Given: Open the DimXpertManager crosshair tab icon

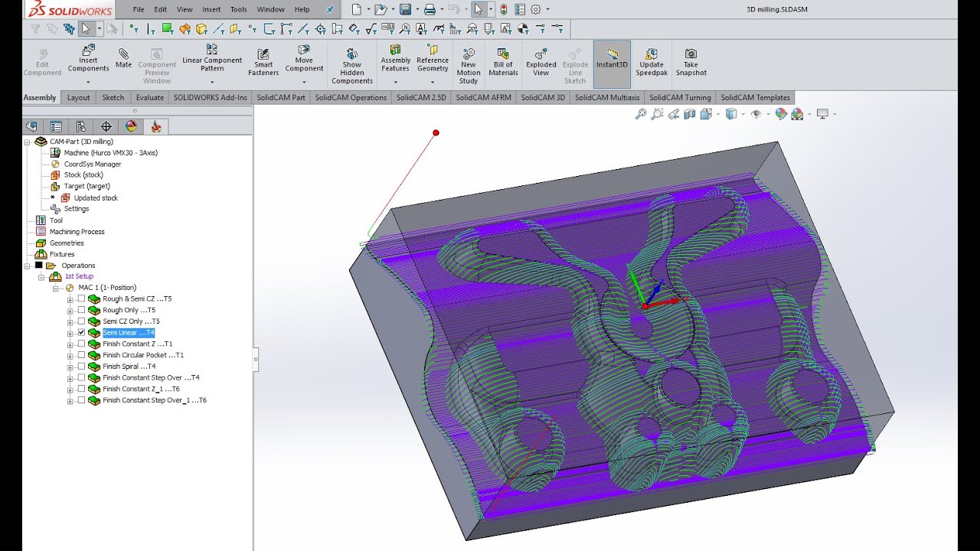Looking at the screenshot, I should tap(106, 126).
